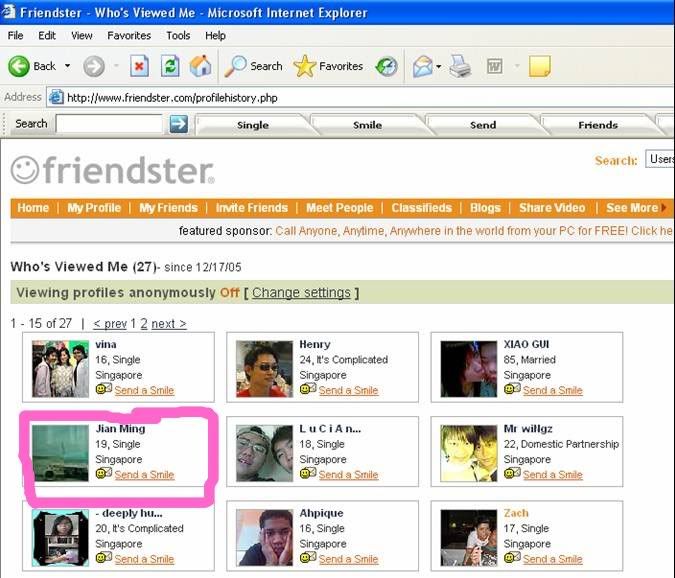The width and height of the screenshot is (675, 578).
Task: Click the smile icon in L u C i A n's card
Action: [308, 473]
